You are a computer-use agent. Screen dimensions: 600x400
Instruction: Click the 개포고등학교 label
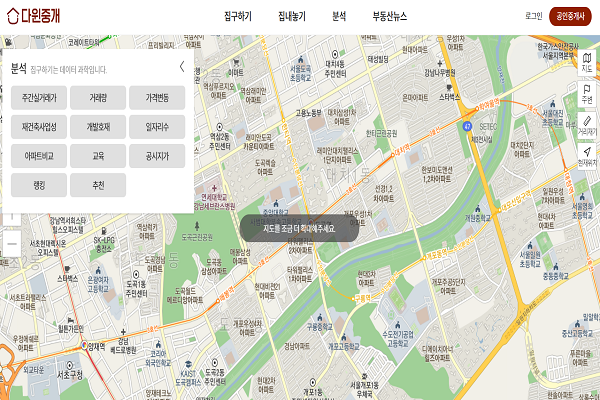point(344,346)
